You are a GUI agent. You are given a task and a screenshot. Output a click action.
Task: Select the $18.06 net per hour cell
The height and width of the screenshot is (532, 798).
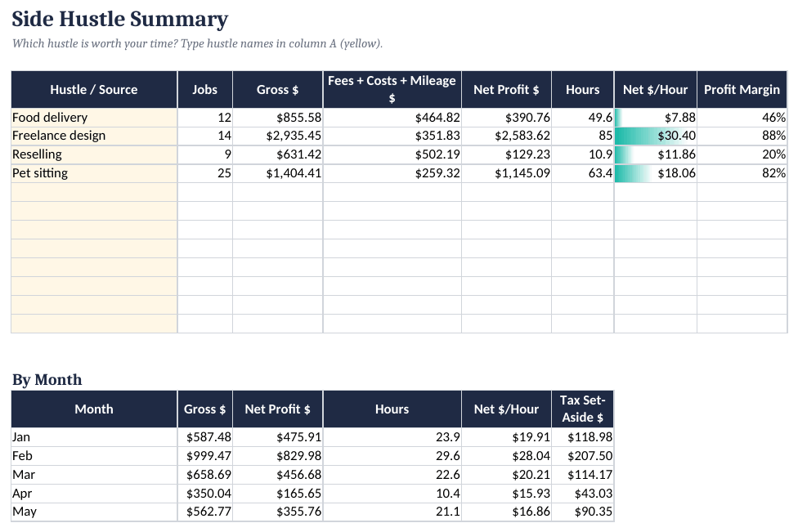656,173
